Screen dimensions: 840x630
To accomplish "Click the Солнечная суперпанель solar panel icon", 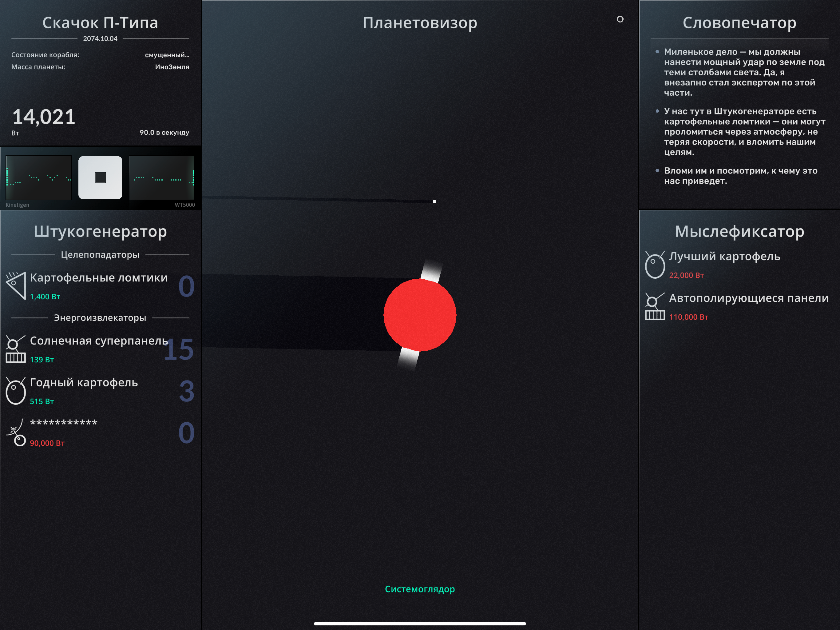I will pos(16,349).
